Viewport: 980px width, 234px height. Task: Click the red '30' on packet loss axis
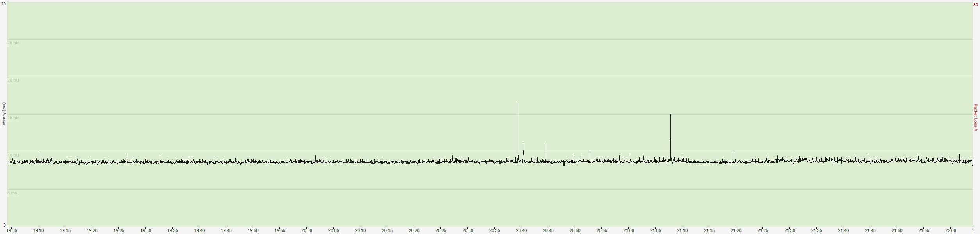tap(976, 5)
